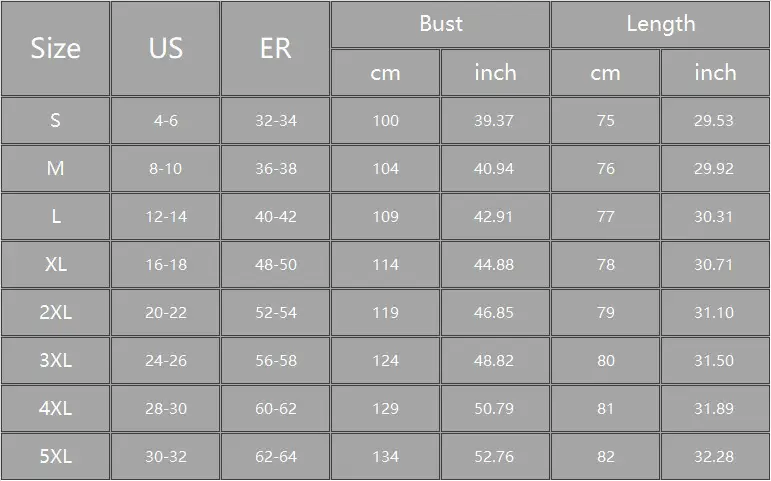Select the Bust header cell
The height and width of the screenshot is (481, 771).
[440, 24]
